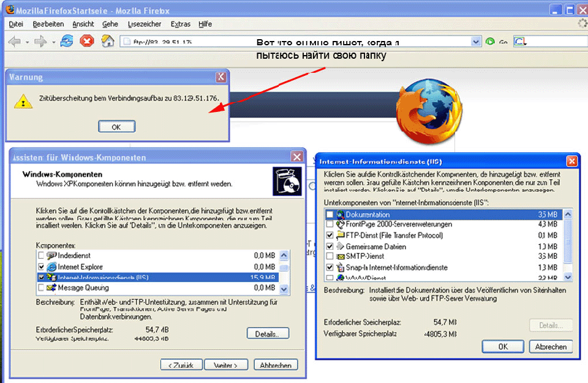Open the Extras menu
Screen dimensions: 588x383
coord(180,24)
